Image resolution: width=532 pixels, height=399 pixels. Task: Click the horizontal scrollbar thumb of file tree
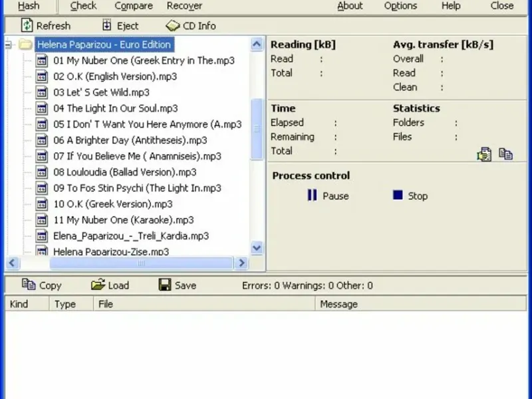click(x=141, y=263)
